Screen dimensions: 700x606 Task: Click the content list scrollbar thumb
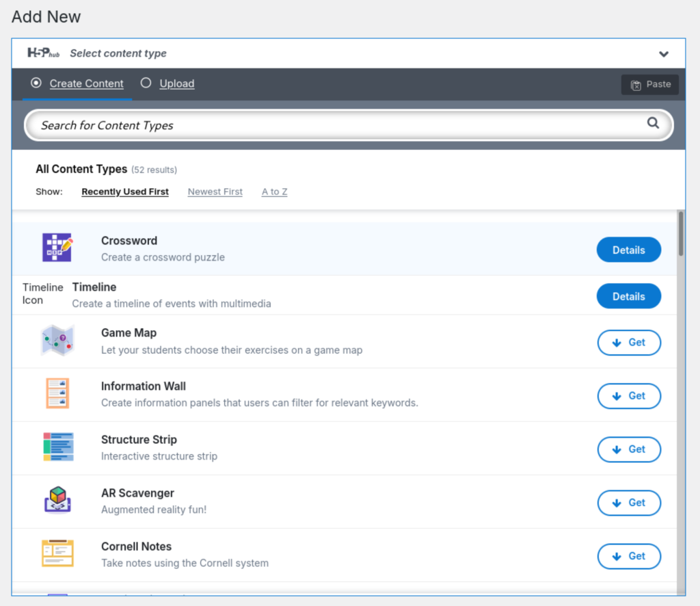click(x=681, y=234)
